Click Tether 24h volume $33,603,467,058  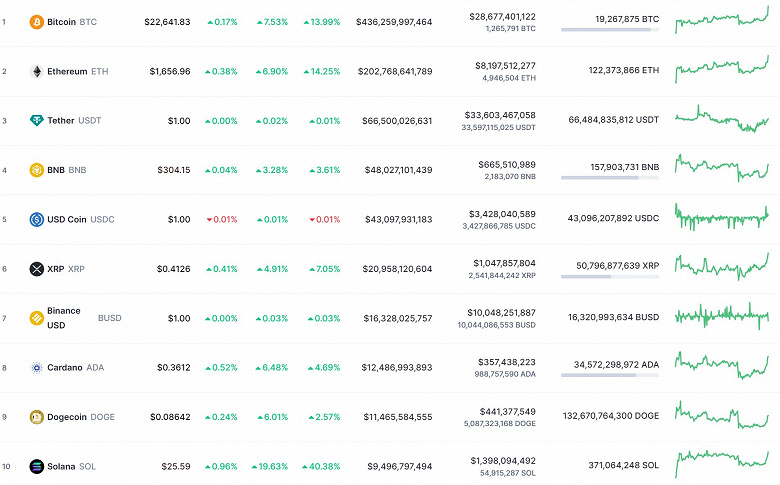(x=501, y=115)
